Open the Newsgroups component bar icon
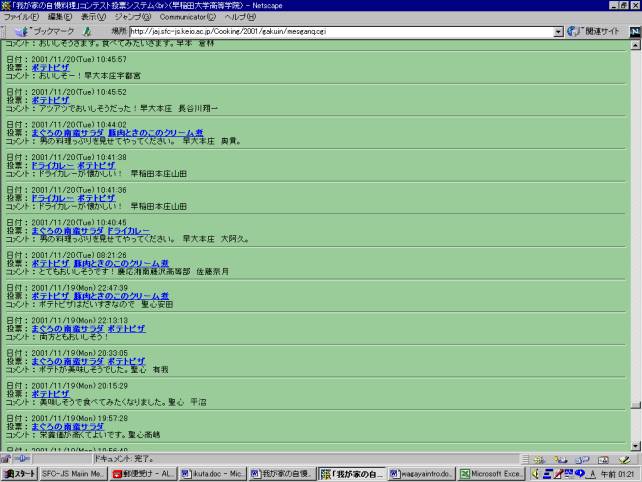This screenshot has width=642, height=482. [x=581, y=459]
